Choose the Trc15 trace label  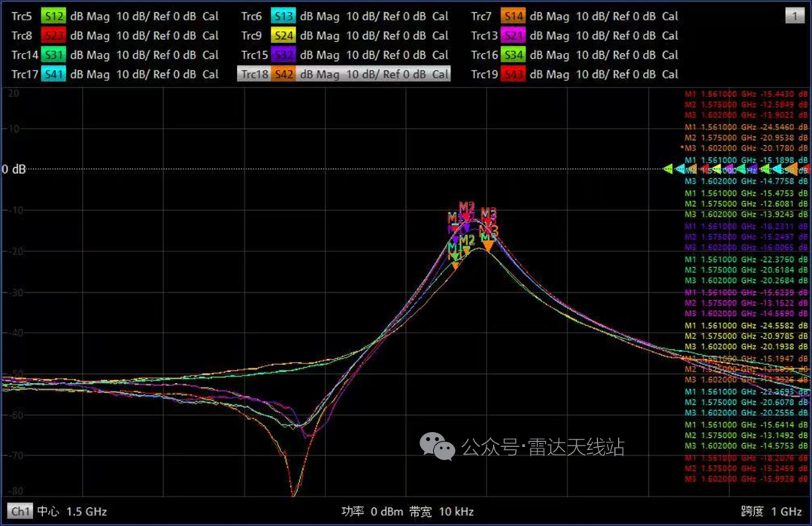(255, 55)
